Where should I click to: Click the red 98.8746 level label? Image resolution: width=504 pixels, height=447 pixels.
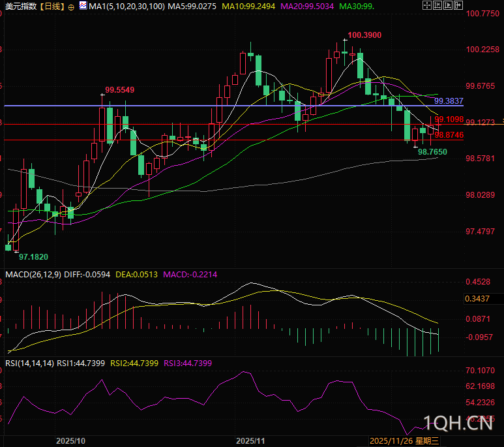pyautogui.click(x=449, y=135)
